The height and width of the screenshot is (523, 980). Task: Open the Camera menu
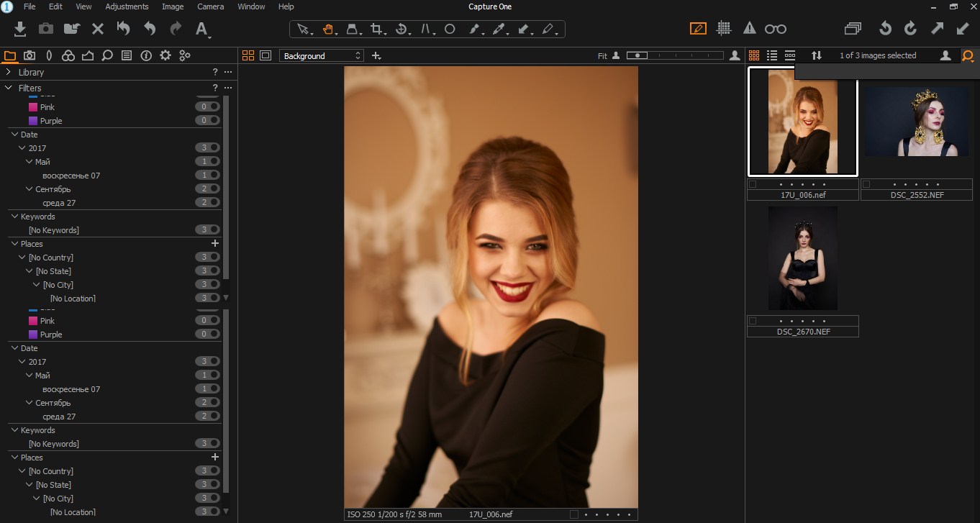pos(211,6)
